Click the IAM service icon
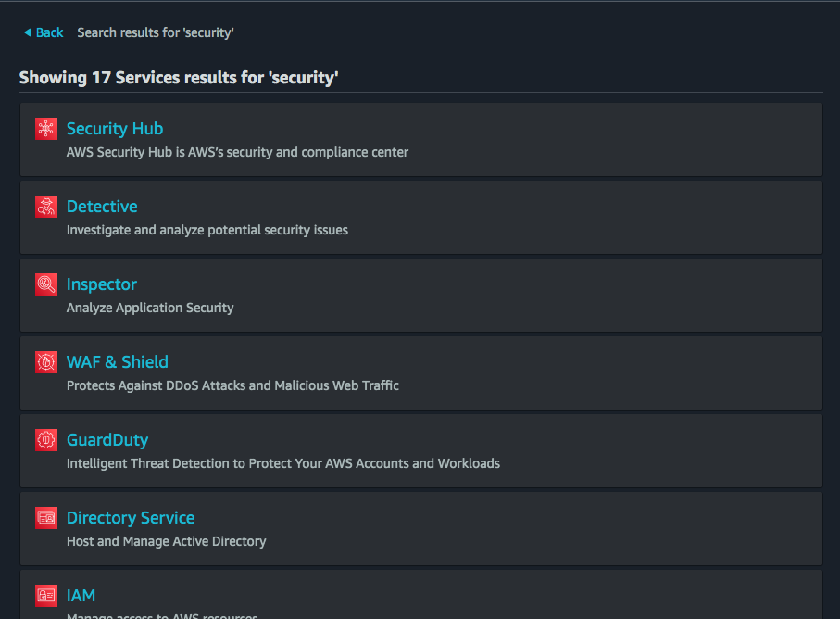The height and width of the screenshot is (619, 840). point(46,595)
